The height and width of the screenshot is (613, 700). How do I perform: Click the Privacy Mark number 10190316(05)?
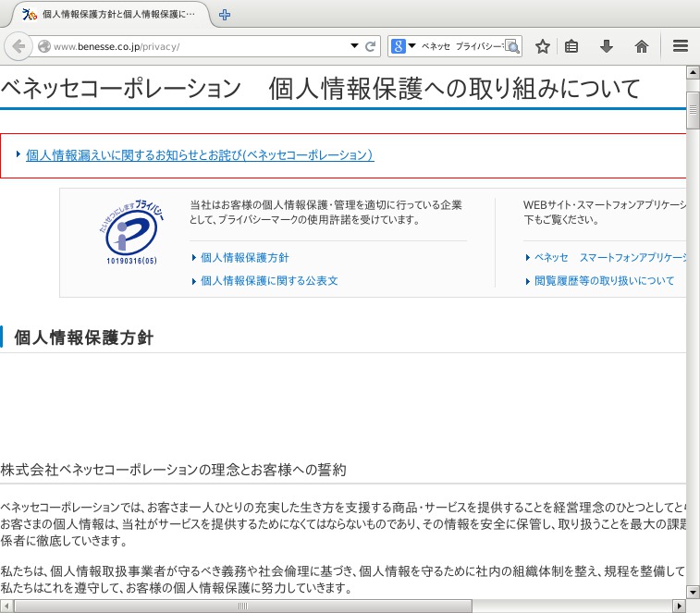[x=131, y=261]
